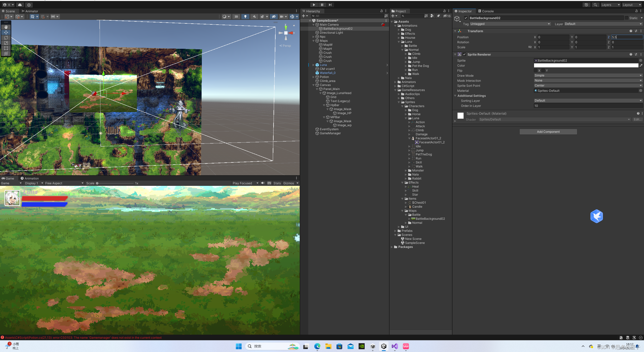Select the Scale tool
The width and height of the screenshot is (644, 352).
point(6,43)
